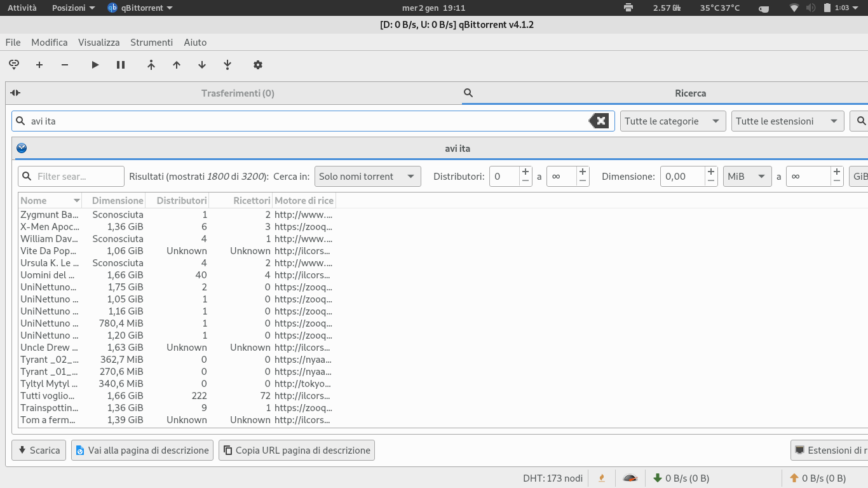Screen dimensions: 868x488
Task: Click the Attività button in top bar
Action: pos(22,8)
